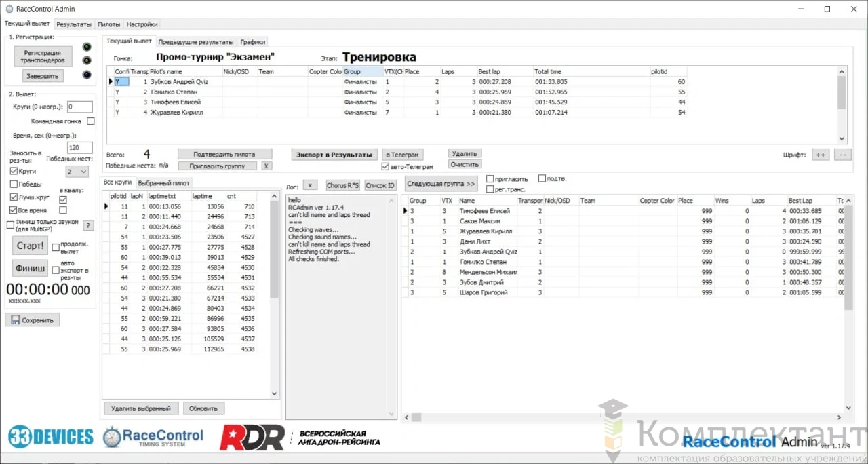Viewport: 868px width, 464px height.
Task: Go to Следующая группа >>
Action: (x=441, y=184)
